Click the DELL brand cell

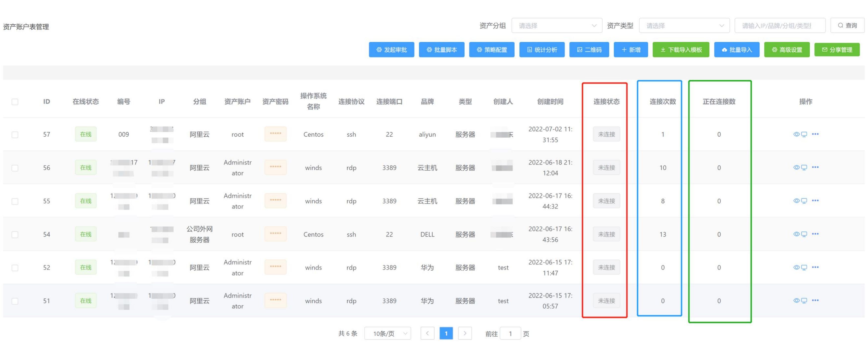coord(427,235)
